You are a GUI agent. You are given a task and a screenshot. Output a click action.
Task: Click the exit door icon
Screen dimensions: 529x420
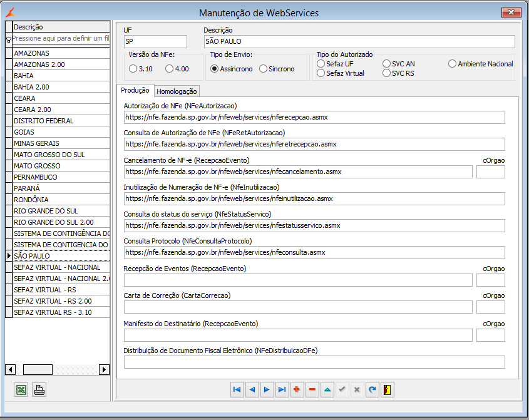(388, 389)
